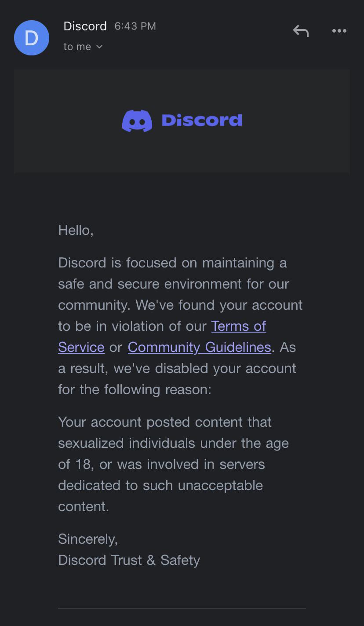
Task: Click 'Discord Trust & Safety' signature text
Action: (x=129, y=560)
